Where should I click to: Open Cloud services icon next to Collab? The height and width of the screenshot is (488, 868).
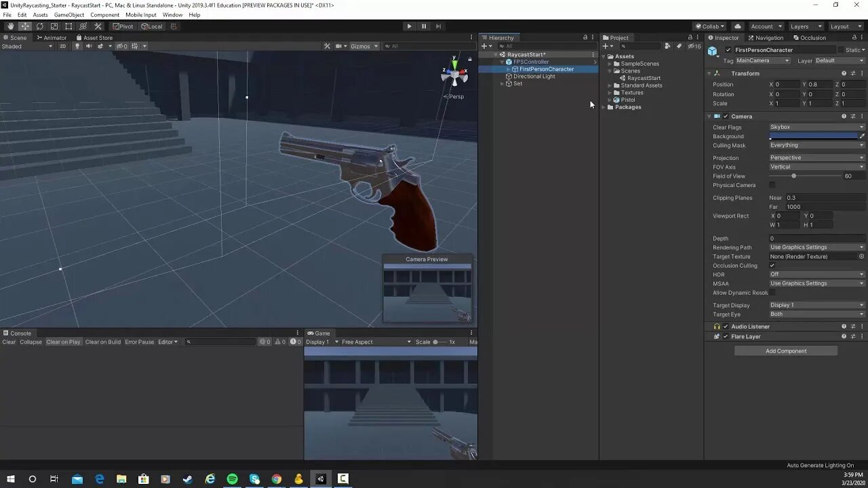coord(738,26)
